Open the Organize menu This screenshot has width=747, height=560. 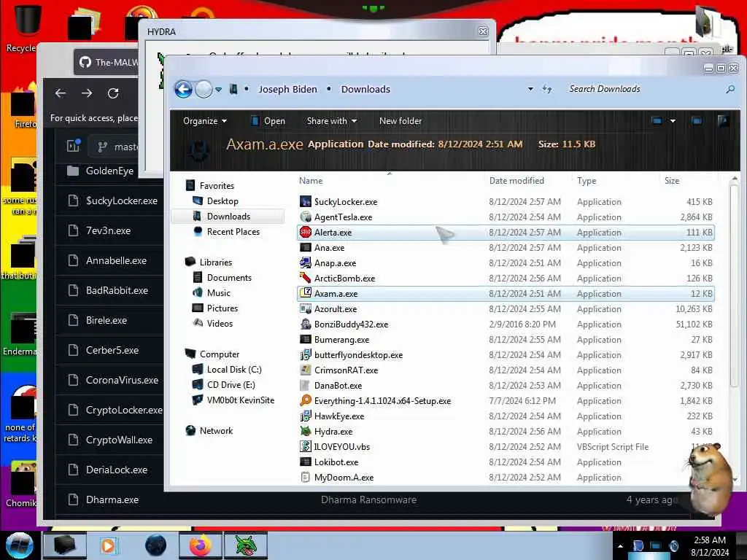tap(204, 121)
